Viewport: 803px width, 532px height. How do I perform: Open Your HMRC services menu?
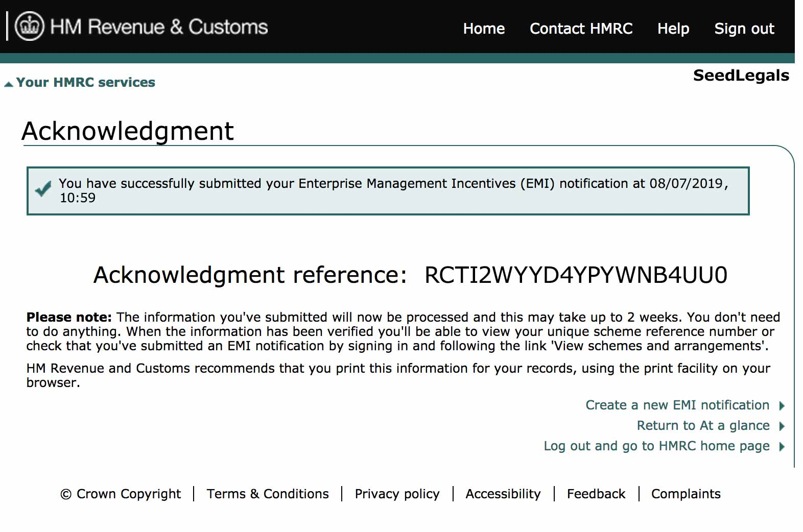tap(85, 83)
